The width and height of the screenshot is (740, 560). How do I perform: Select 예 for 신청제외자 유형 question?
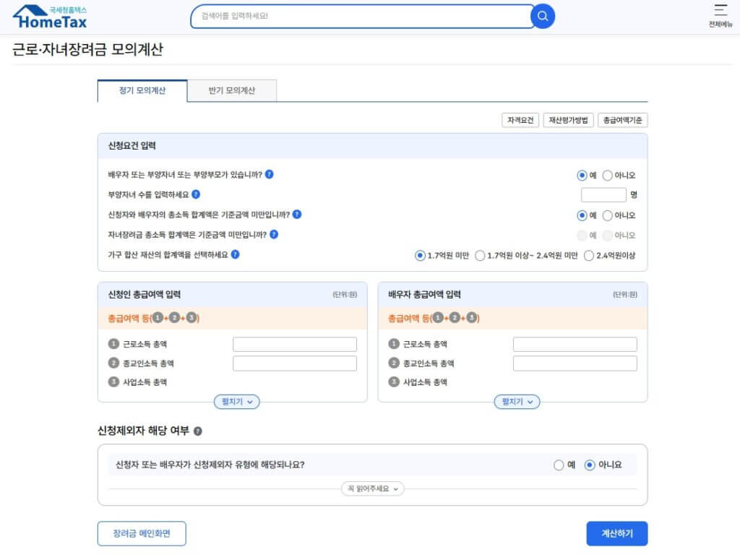tap(559, 465)
